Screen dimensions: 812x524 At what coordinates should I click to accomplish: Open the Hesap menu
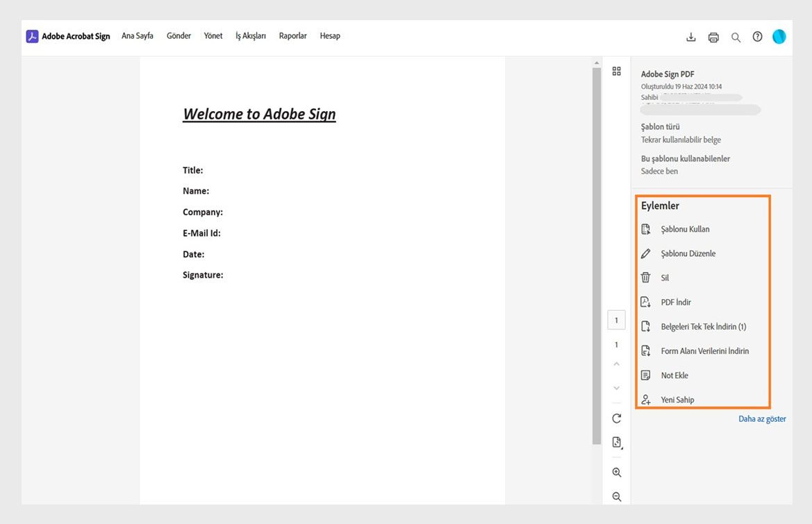[330, 35]
